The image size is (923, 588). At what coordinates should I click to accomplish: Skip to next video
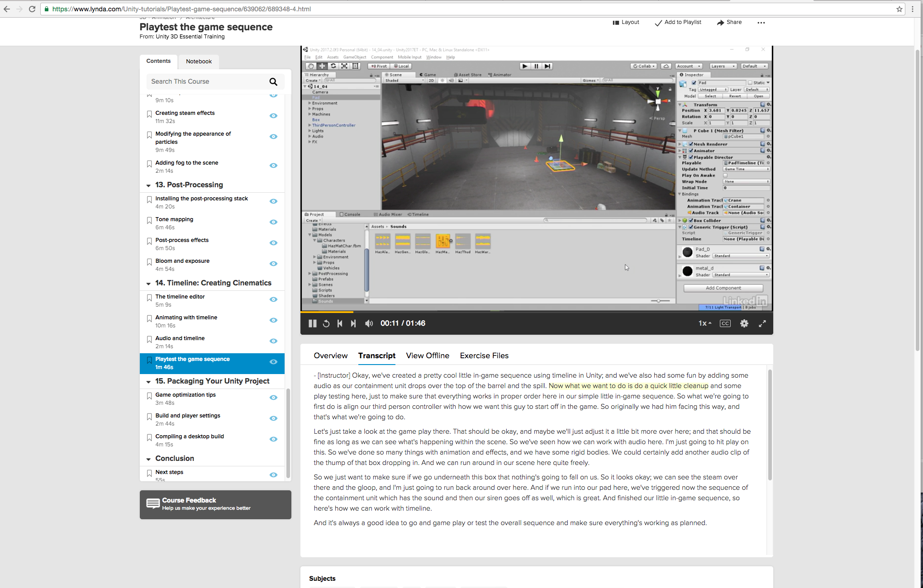point(353,323)
